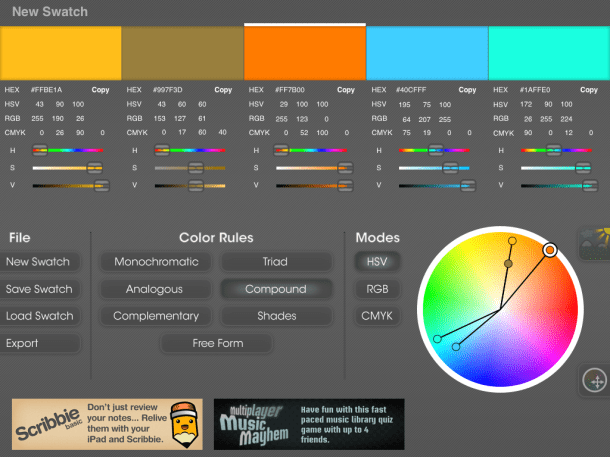Click hex value #40CFFF text

pyautogui.click(x=411, y=90)
